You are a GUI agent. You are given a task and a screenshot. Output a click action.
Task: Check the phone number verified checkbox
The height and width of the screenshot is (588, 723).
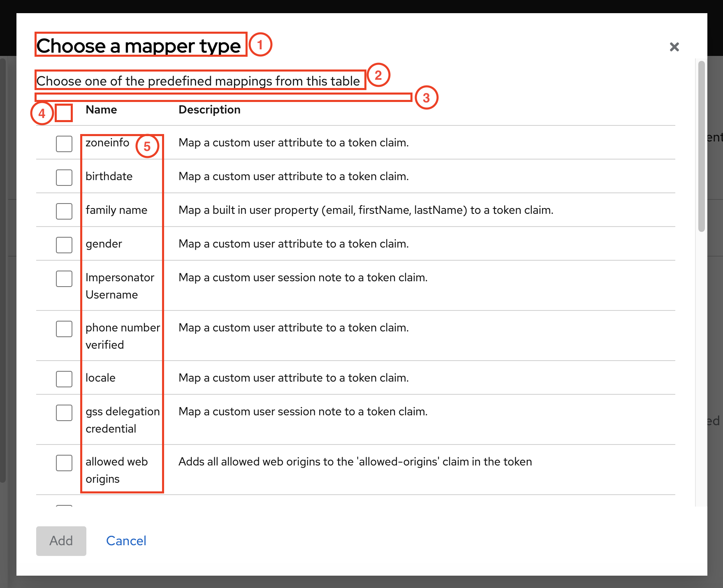(x=64, y=329)
